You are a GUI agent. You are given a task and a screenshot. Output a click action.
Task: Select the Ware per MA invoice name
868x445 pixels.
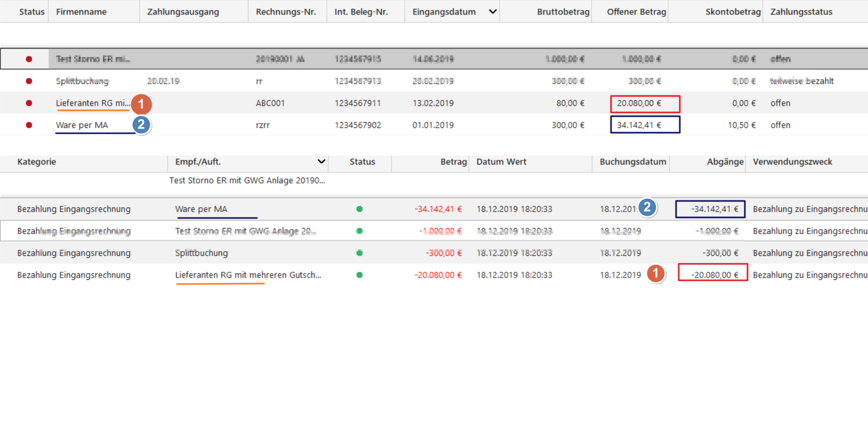coord(82,125)
